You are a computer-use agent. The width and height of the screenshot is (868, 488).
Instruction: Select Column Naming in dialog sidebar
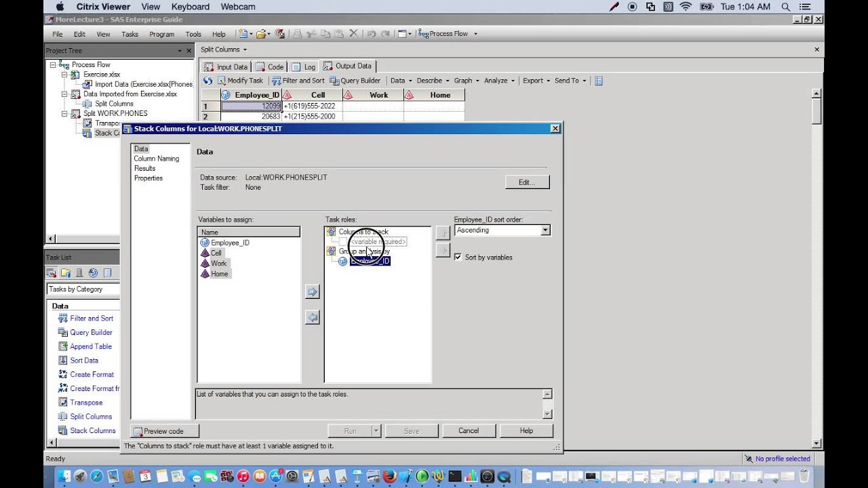coord(157,159)
